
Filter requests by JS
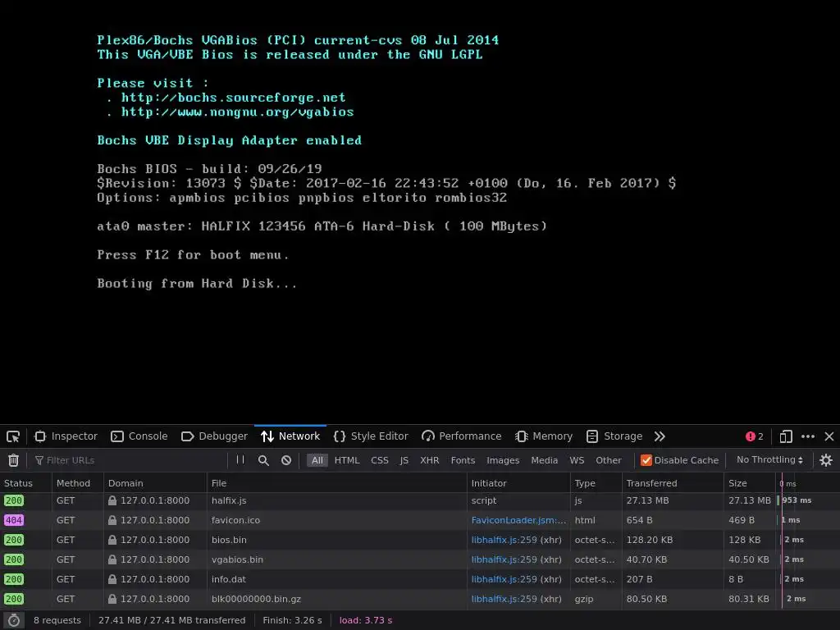point(404,460)
